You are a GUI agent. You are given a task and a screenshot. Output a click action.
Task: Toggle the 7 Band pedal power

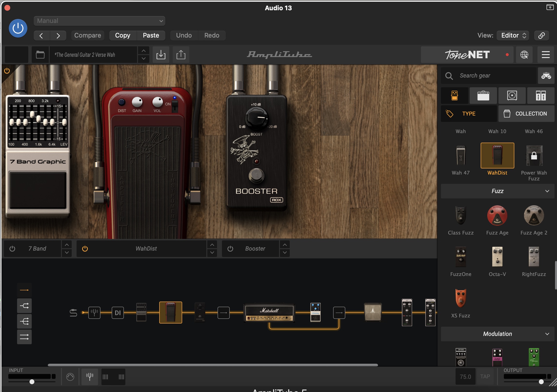point(12,249)
